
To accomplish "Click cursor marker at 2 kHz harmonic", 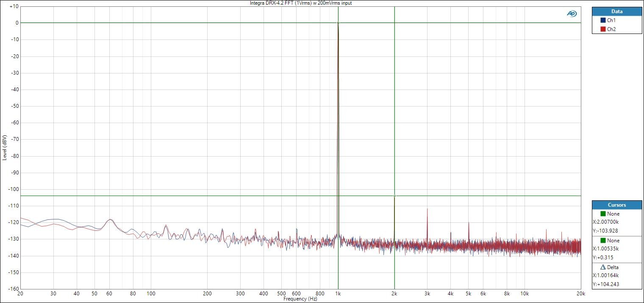I will click(x=394, y=196).
